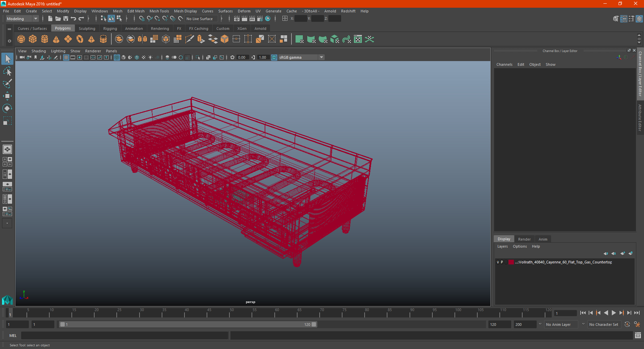Screen dimensions: 644x349
Task: Toggle viewport grid display
Action: tap(66, 57)
